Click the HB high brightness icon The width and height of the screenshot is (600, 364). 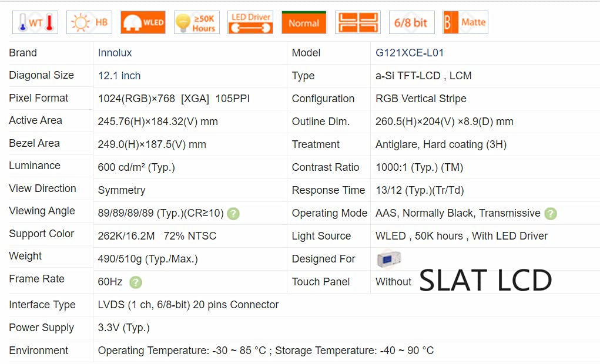pyautogui.click(x=89, y=22)
